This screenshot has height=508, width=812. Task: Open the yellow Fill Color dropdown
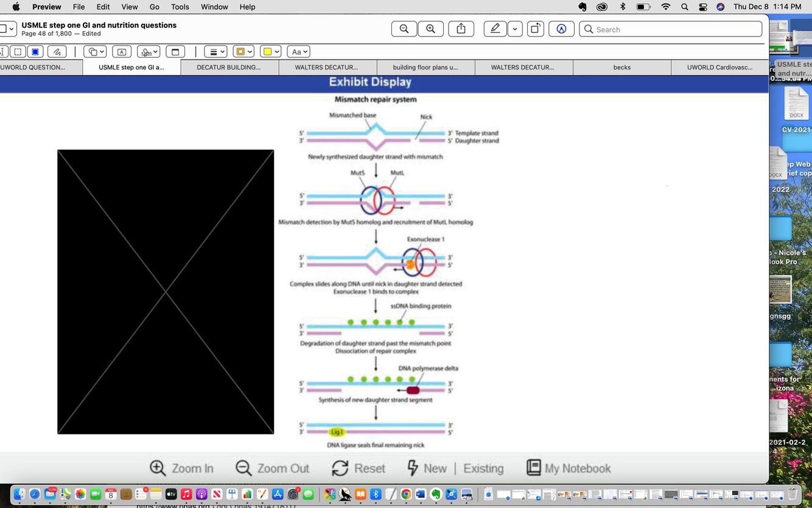[x=270, y=52]
